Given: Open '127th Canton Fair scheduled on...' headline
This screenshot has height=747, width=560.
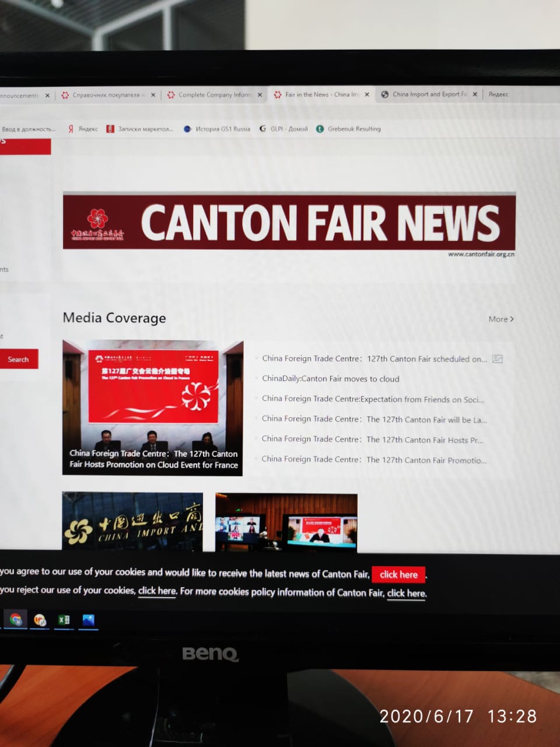Looking at the screenshot, I should [374, 359].
